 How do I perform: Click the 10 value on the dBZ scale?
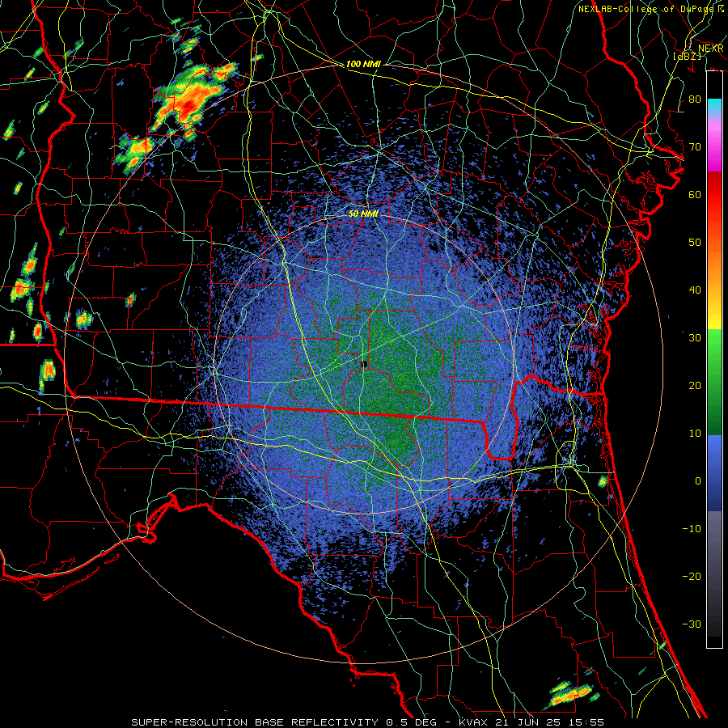point(695,434)
